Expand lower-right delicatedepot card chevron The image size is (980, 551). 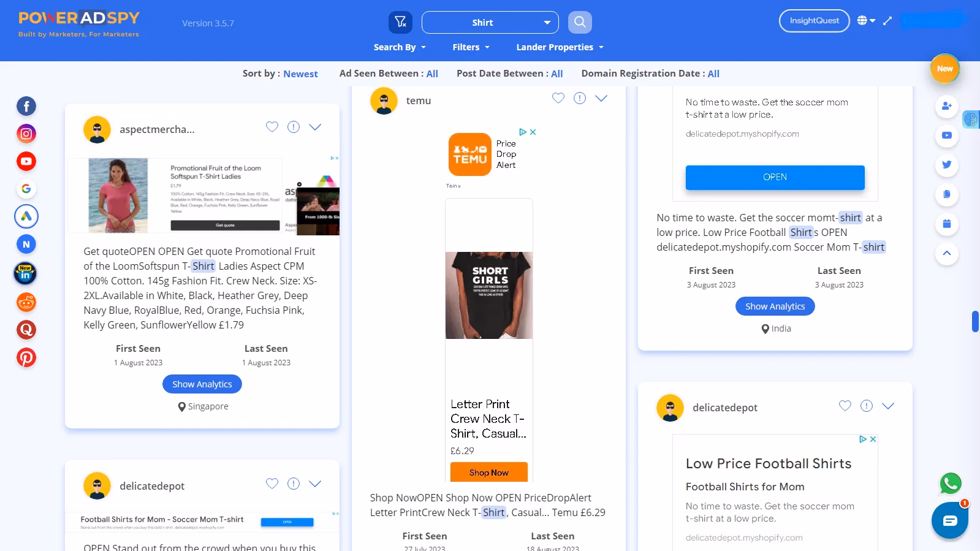(888, 406)
